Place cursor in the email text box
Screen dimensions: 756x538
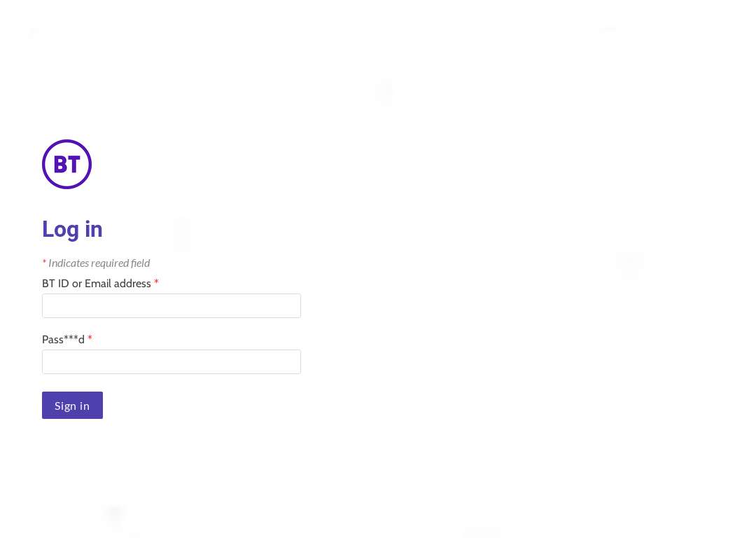(171, 306)
